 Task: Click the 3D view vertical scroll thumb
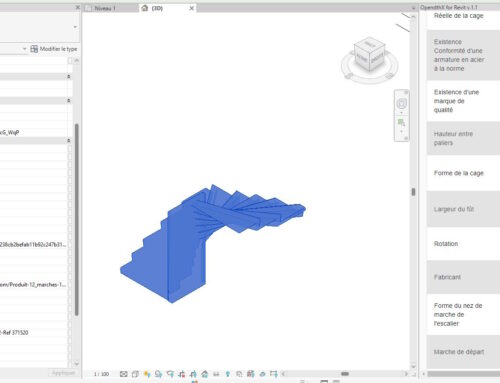(413, 192)
